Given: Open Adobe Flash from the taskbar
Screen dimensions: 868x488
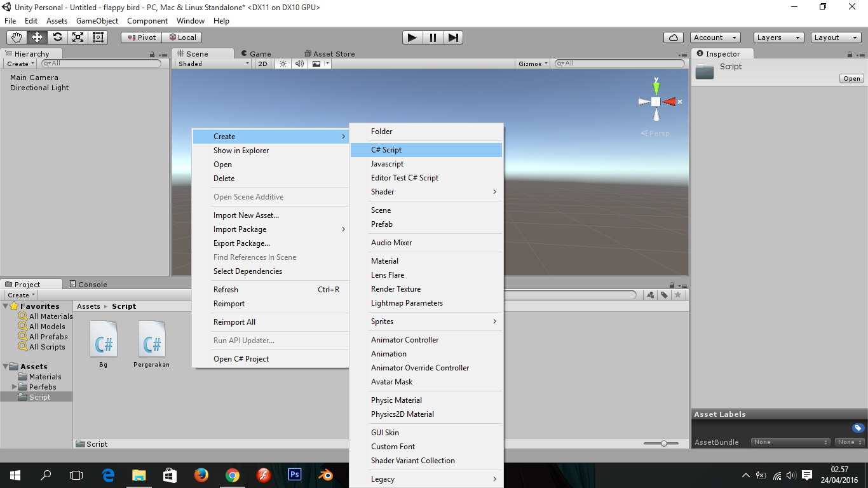Looking at the screenshot, I should point(264,475).
